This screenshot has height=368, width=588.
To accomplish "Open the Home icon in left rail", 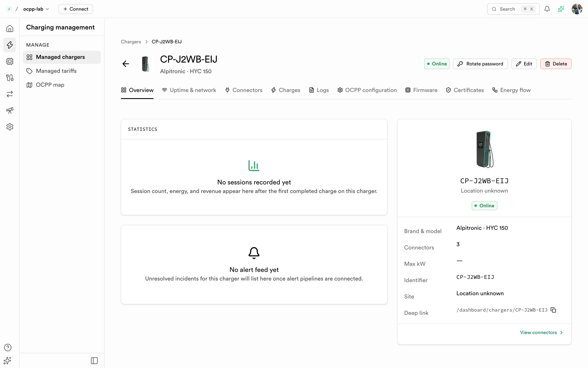I will pos(10,28).
